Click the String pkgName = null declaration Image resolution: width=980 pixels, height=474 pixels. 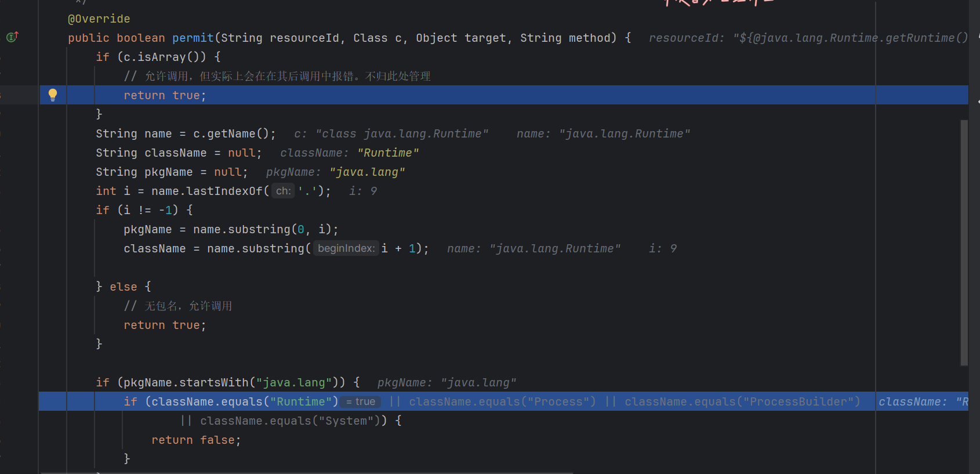(x=172, y=172)
